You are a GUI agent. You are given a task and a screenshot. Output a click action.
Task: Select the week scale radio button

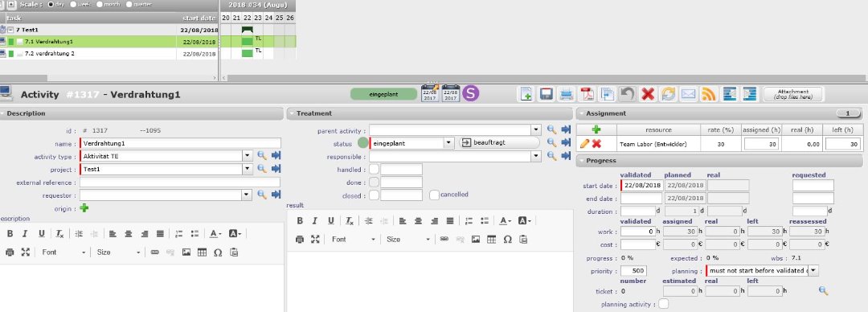[73, 4]
